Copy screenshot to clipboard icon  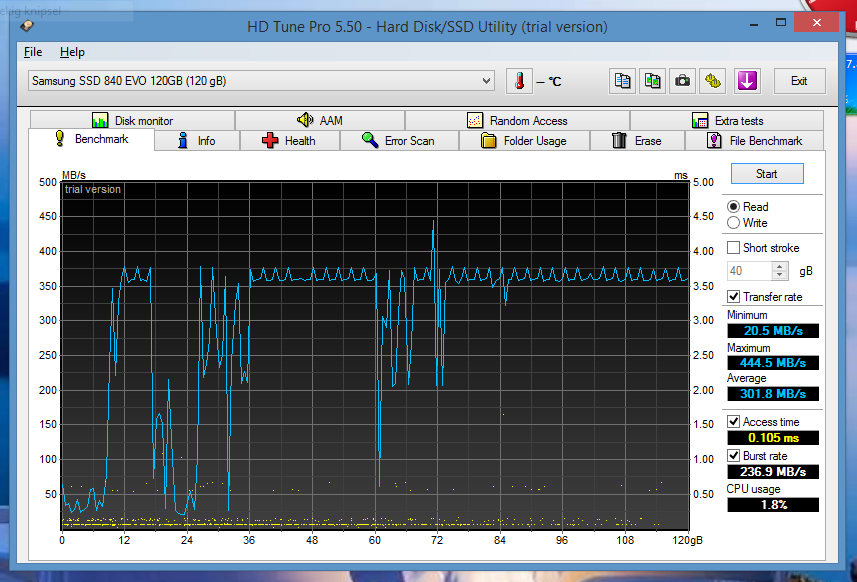653,81
